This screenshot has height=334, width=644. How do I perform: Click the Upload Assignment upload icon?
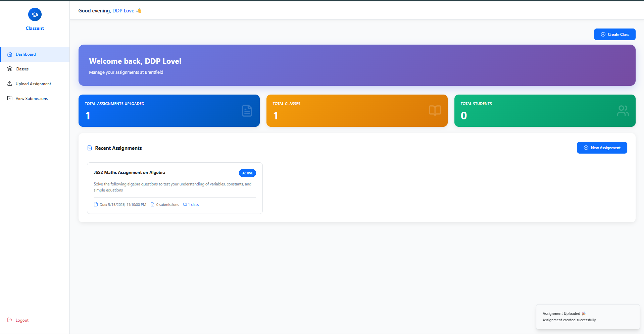[10, 83]
